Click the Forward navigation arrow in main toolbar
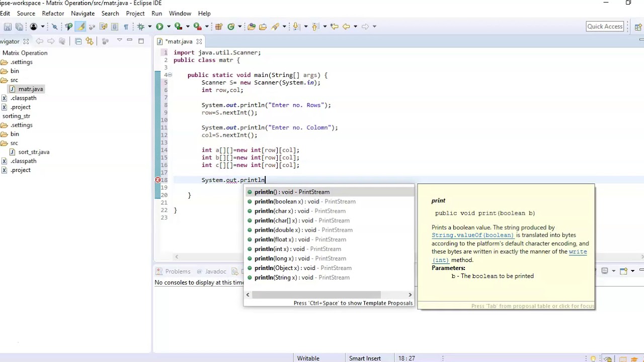The image size is (644, 362). (x=365, y=27)
